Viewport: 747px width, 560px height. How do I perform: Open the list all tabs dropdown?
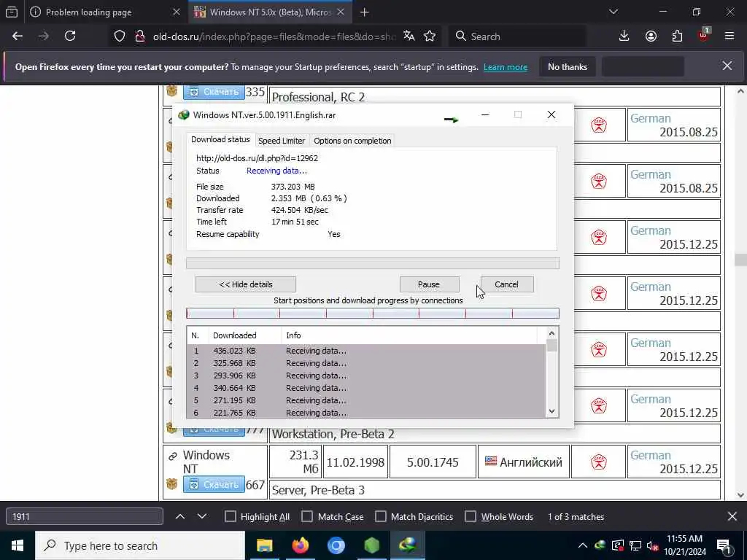tap(614, 12)
